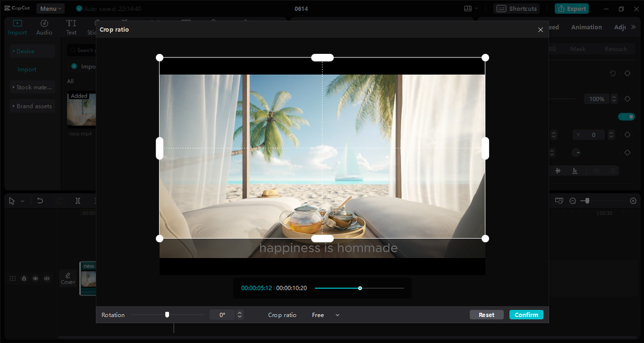Select the new.mp4 thumbnail in media panel

81,109
